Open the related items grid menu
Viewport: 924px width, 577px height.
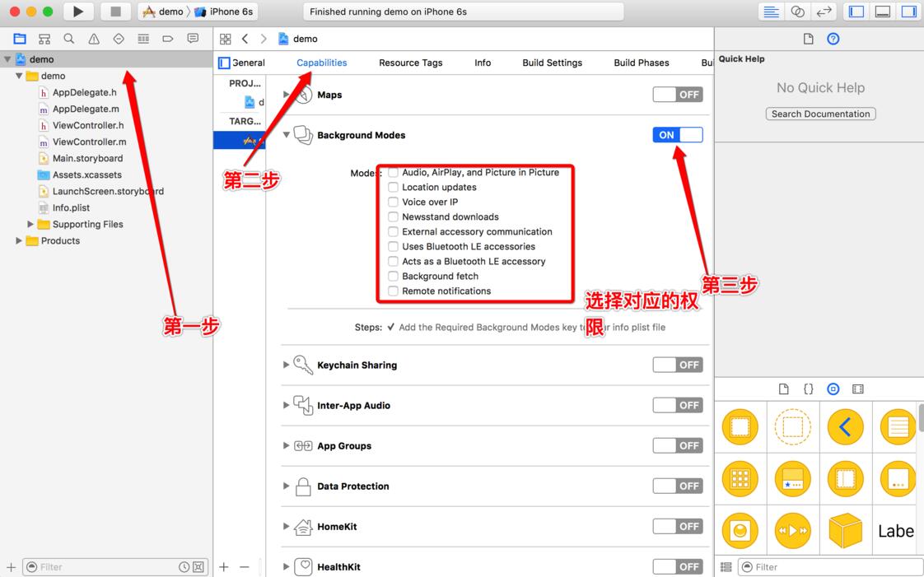(x=225, y=39)
